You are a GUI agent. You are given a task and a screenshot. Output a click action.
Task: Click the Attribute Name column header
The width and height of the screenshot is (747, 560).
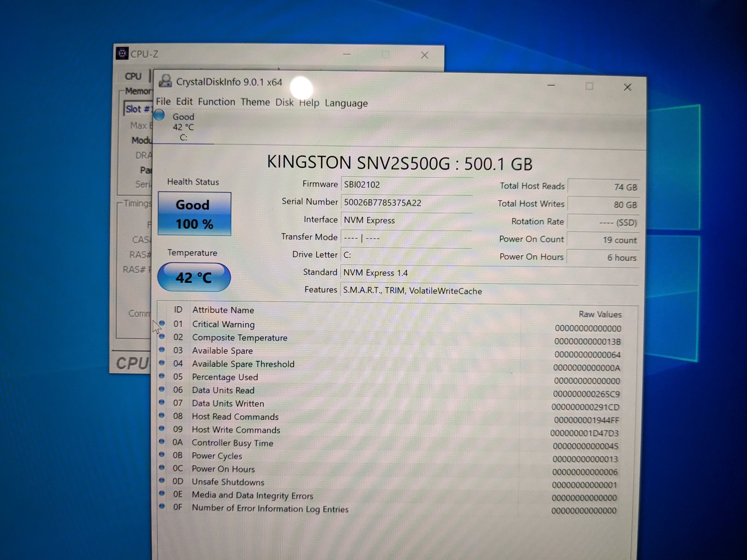pos(223,310)
